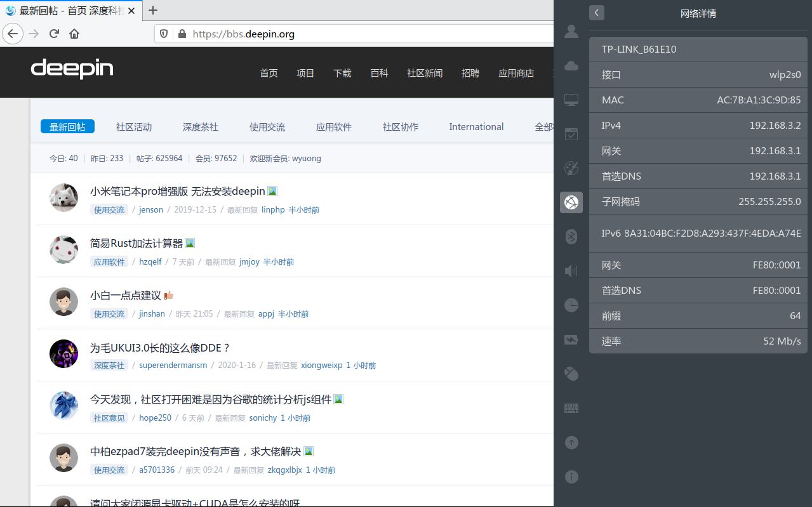812x507 pixels.
Task: Open Accounts settings in control center sidebar
Action: coord(571,31)
